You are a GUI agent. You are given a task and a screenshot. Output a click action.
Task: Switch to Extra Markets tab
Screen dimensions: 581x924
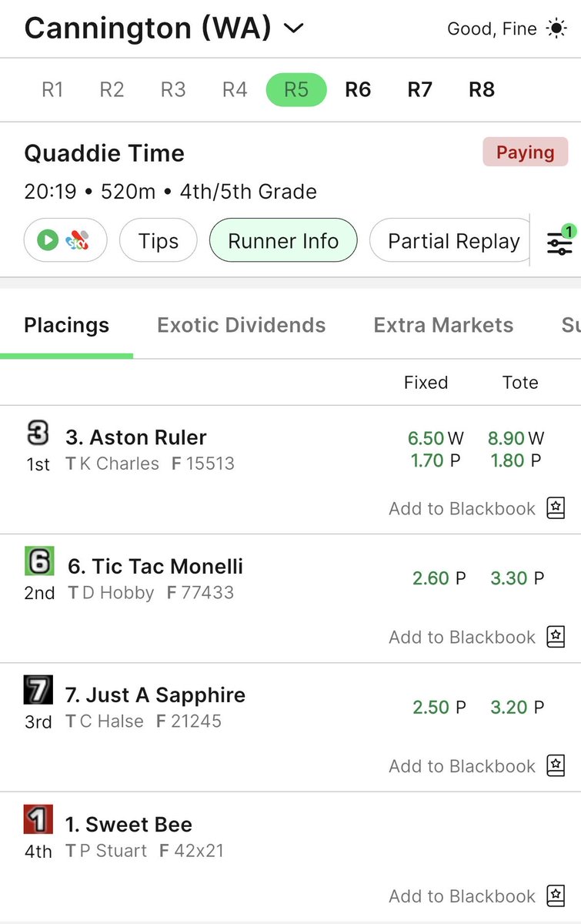pos(443,325)
